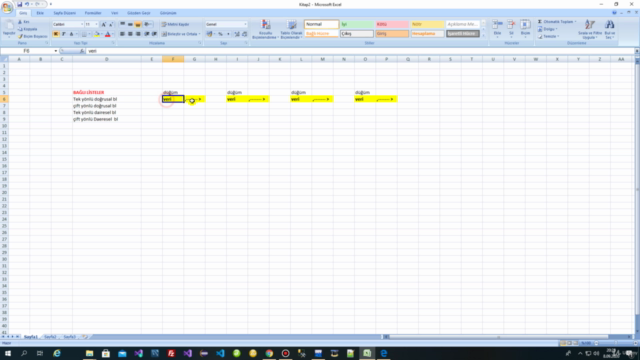
Task: Align cell content to the vertical middle
Action: pos(130,24)
